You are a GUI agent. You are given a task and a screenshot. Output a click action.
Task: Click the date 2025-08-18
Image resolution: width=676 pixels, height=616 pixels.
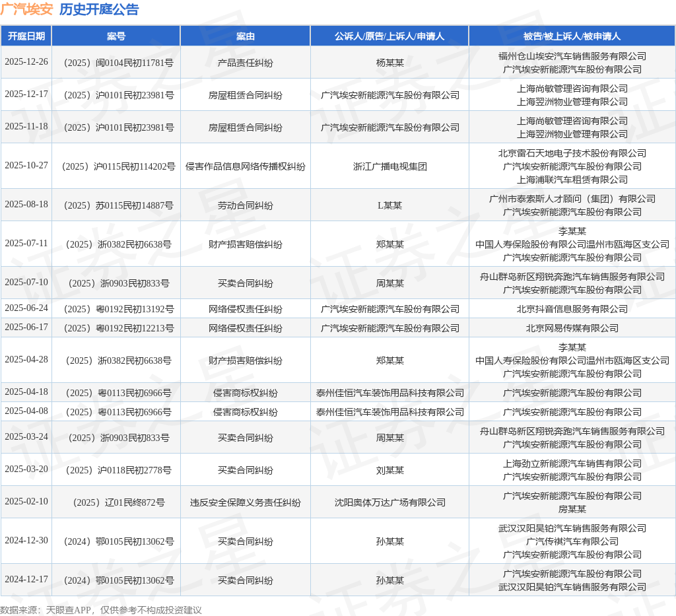[x=26, y=204]
